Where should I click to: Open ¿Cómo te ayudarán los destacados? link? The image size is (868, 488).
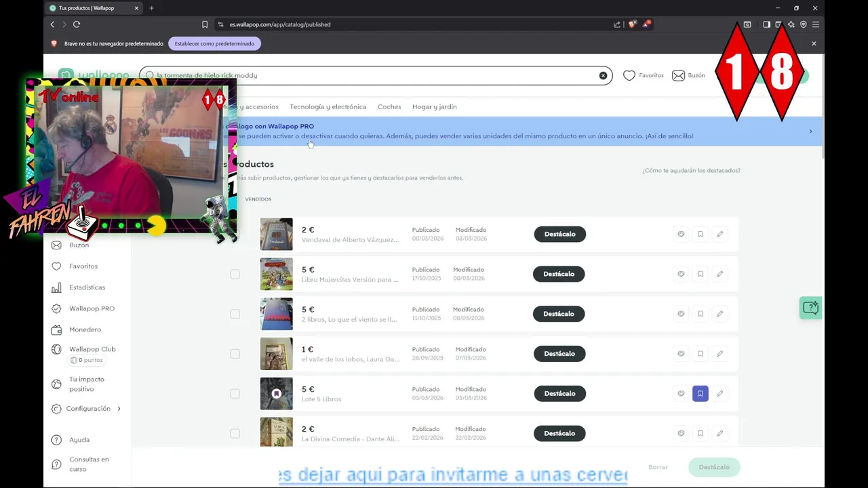(691, 171)
